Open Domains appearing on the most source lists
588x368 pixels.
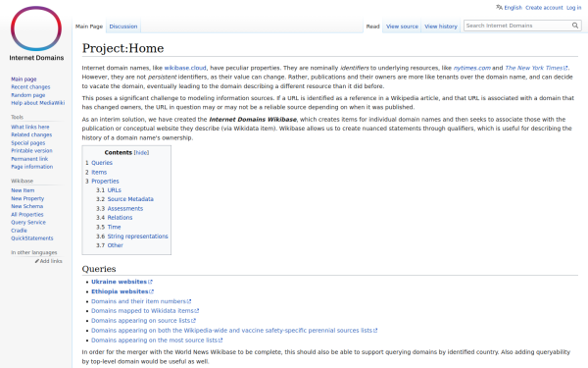point(157,341)
